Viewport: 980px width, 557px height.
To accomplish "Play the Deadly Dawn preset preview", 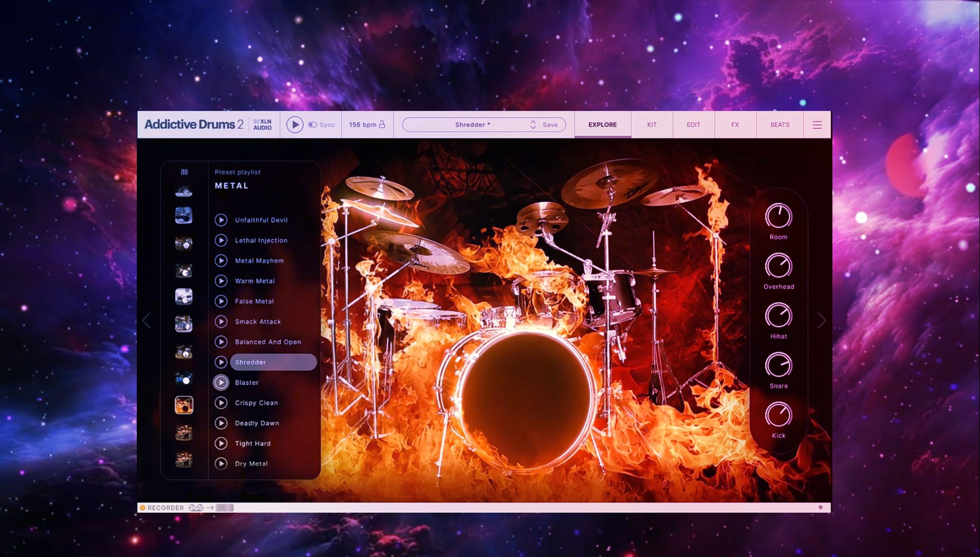I will (221, 423).
